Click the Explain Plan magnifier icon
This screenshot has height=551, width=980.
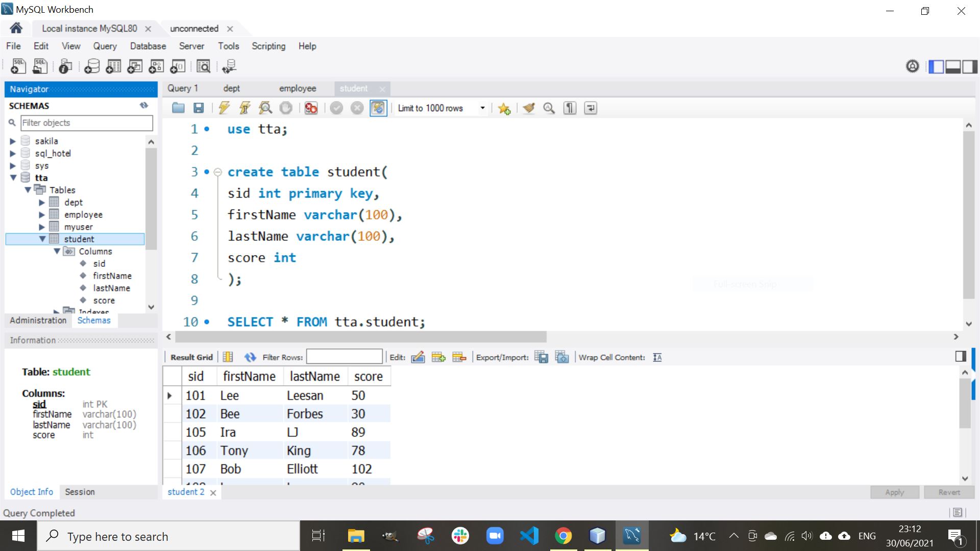coord(265,108)
